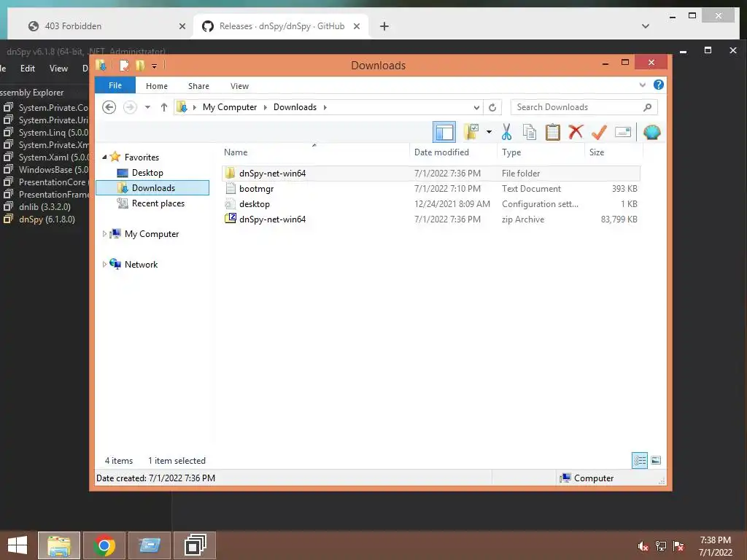Cut selection with the scissors icon

coord(506,132)
